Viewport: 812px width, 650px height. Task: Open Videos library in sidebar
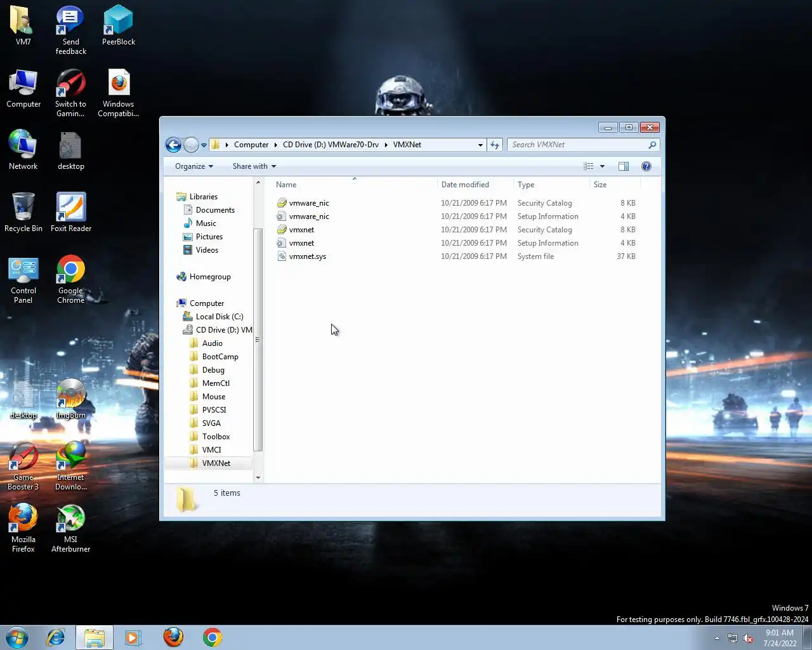click(207, 250)
